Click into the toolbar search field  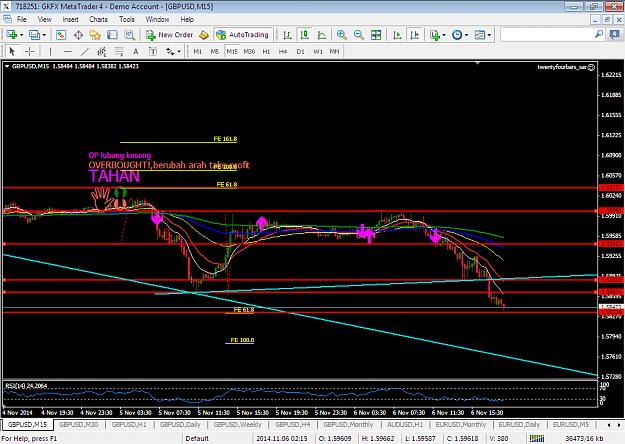547,35
